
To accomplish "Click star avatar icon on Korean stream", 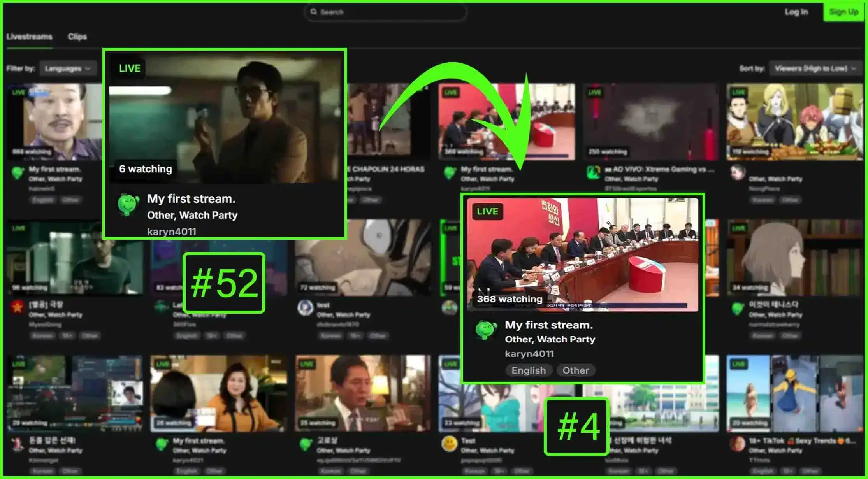I will [17, 307].
